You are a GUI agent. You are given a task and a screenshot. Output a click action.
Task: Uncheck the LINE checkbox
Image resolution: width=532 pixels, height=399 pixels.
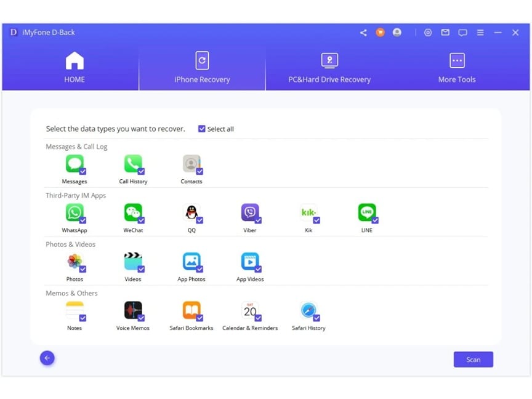pos(375,220)
